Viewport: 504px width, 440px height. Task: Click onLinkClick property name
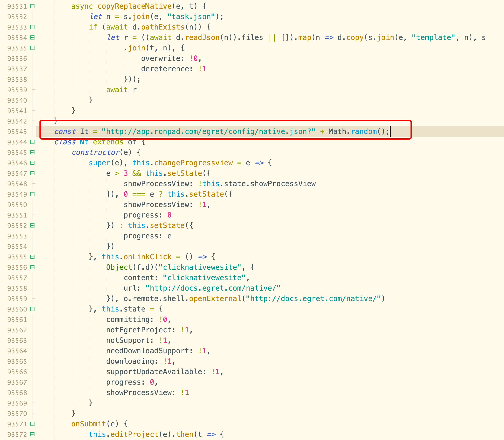[148, 257]
